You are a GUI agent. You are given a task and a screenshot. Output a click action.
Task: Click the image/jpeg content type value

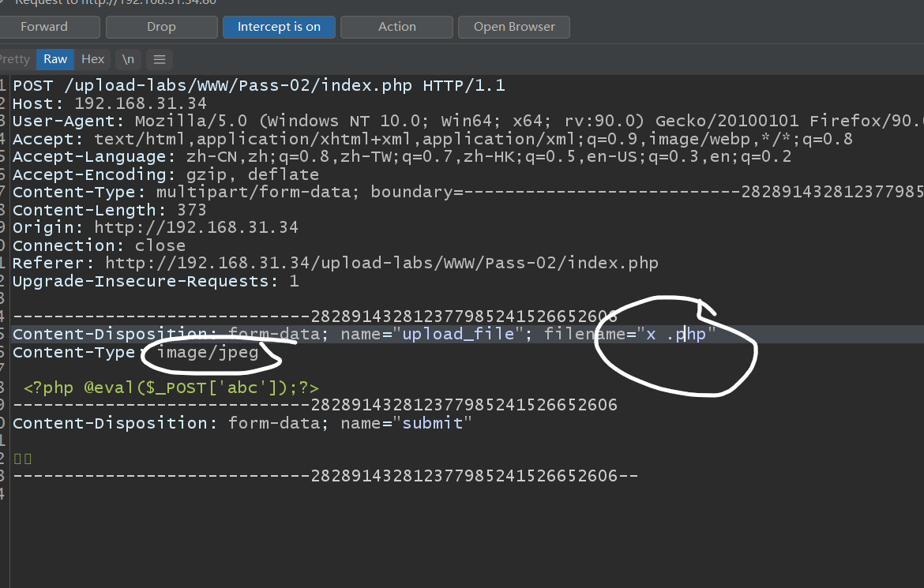(208, 352)
